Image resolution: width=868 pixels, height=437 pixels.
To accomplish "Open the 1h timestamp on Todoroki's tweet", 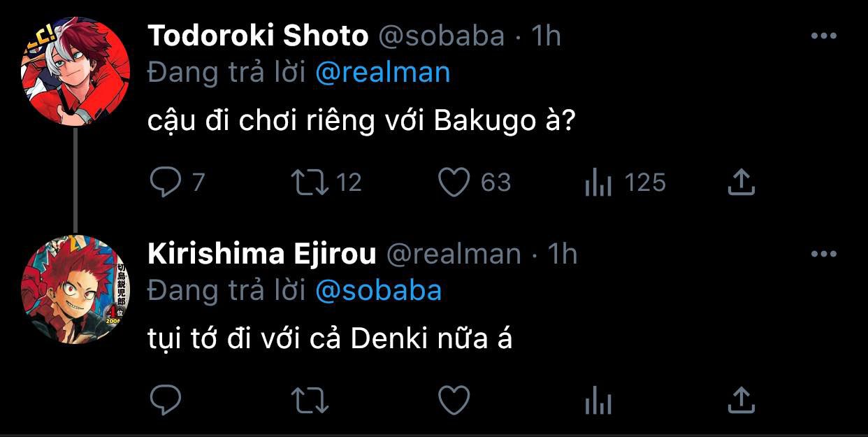I will click(x=547, y=36).
